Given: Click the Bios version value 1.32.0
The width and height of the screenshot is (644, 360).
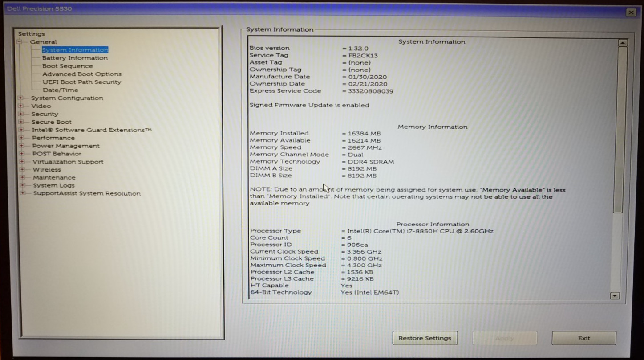Looking at the screenshot, I should 358,48.
